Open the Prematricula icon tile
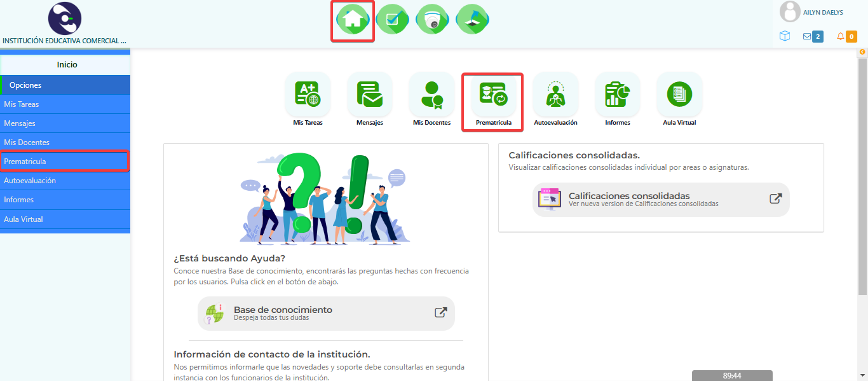Viewport: 868px width, 381px height. coord(493,94)
